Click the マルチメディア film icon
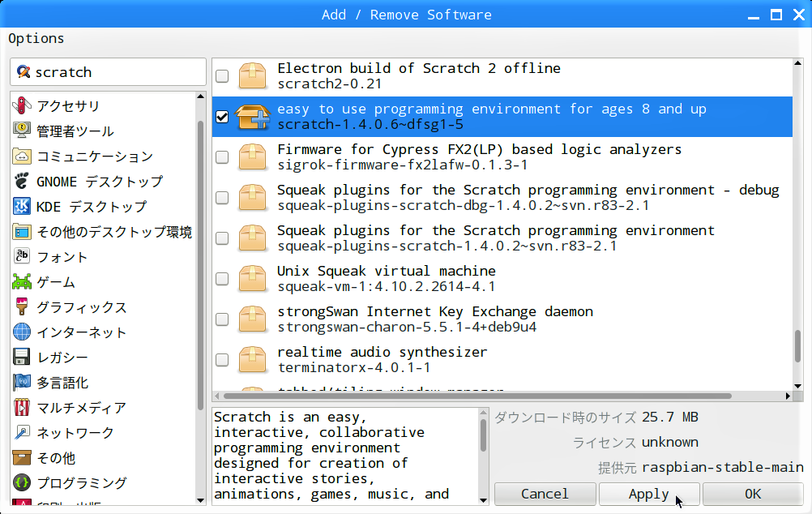The image size is (812, 514). pyautogui.click(x=22, y=407)
